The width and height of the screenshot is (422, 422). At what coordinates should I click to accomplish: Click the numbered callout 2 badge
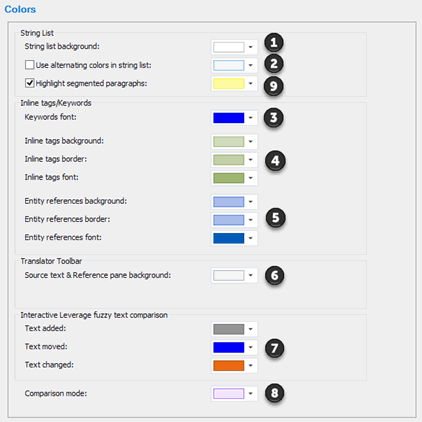tap(274, 64)
